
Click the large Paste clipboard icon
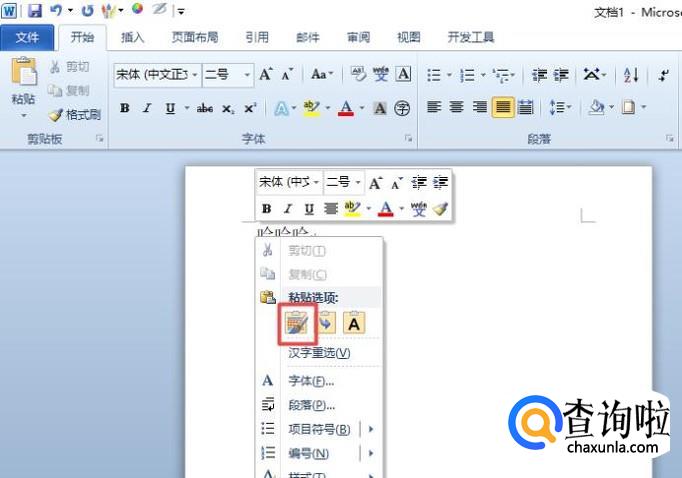click(24, 71)
